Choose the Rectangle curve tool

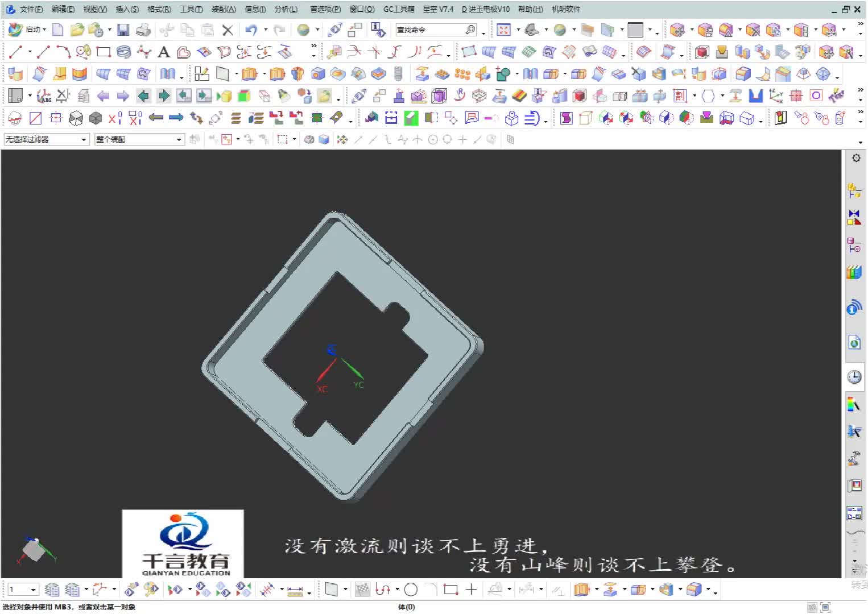tap(103, 52)
